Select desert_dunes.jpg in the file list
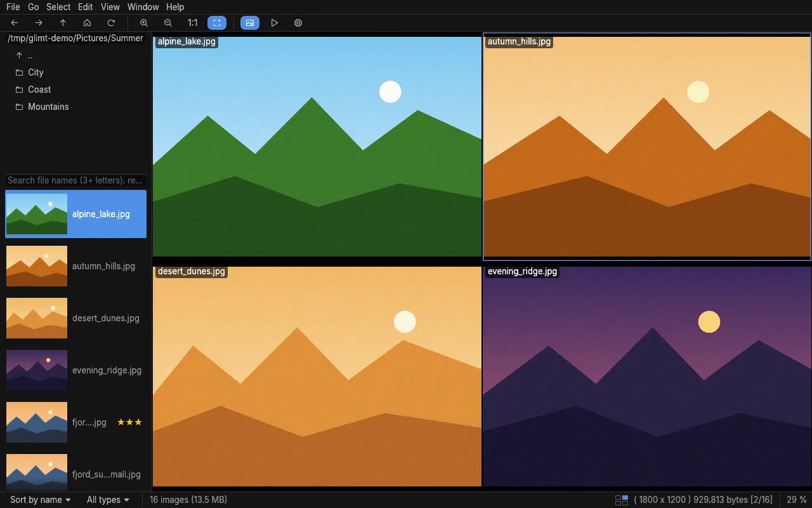Screen dimensions: 812x508 (x=76, y=318)
